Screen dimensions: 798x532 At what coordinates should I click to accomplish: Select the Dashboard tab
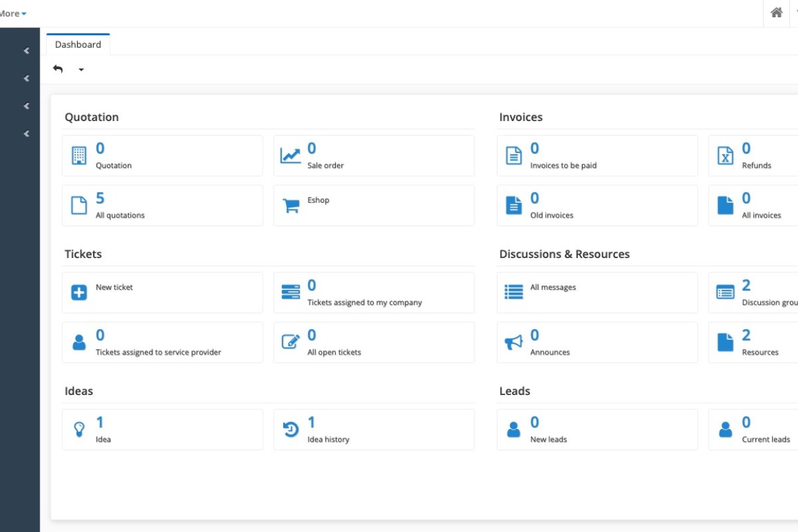78,45
